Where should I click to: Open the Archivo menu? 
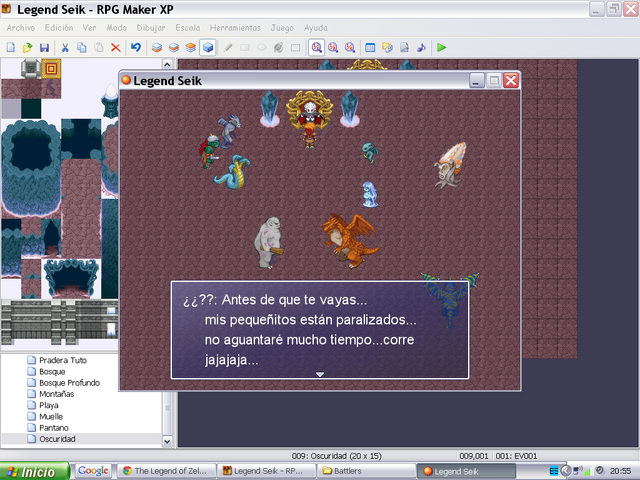click(21, 28)
